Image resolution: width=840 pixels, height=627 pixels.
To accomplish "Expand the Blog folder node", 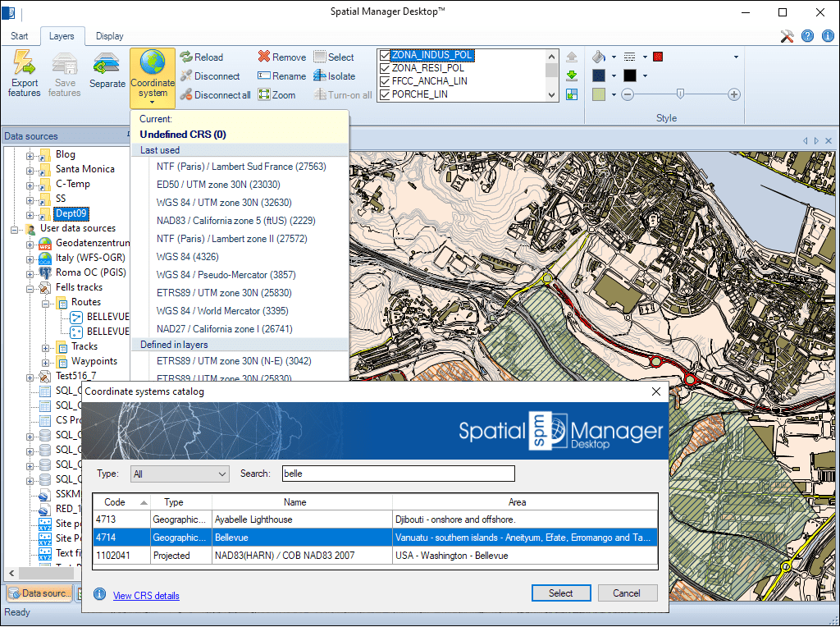I will (30, 157).
